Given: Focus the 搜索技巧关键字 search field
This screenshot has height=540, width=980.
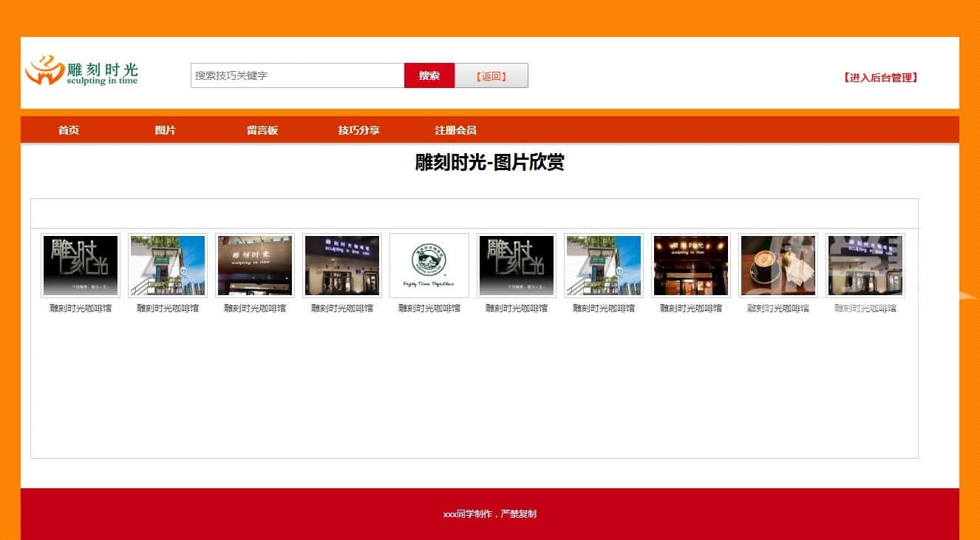Looking at the screenshot, I should point(297,75).
